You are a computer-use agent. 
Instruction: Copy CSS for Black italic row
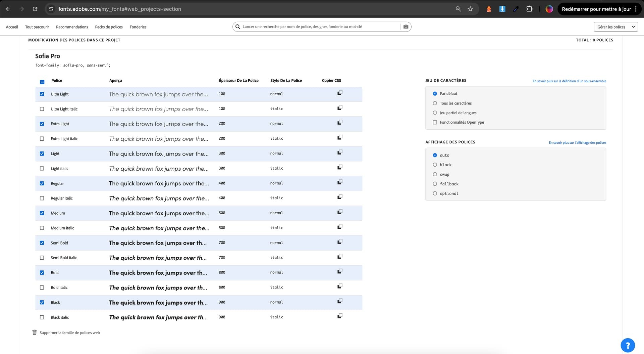pyautogui.click(x=340, y=316)
